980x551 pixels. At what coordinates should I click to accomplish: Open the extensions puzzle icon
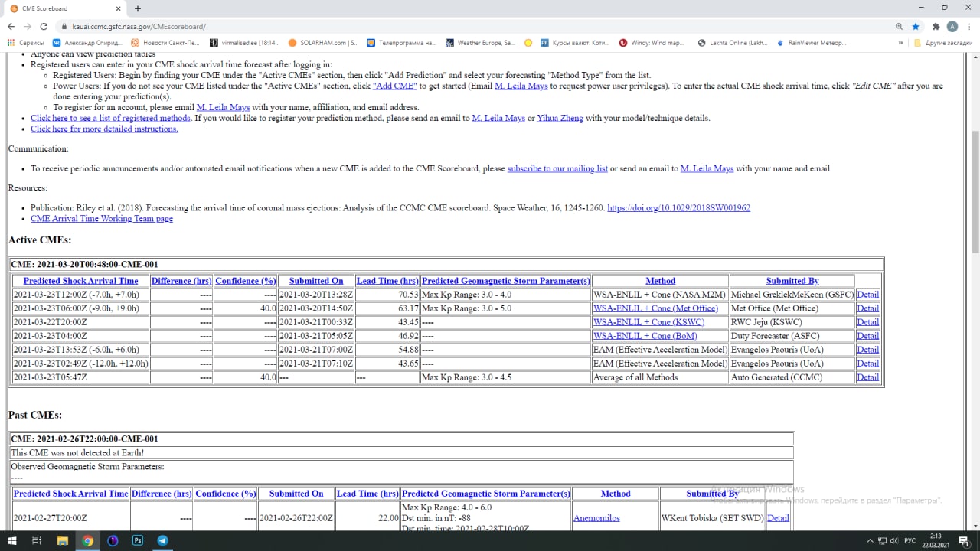[x=936, y=26]
